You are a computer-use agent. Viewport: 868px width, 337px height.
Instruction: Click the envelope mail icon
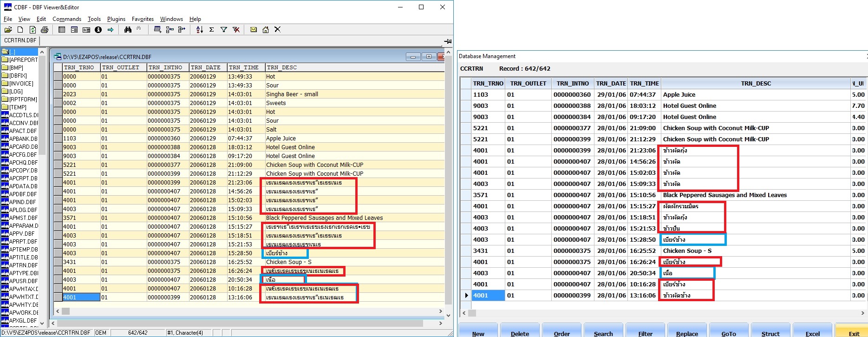(x=254, y=30)
